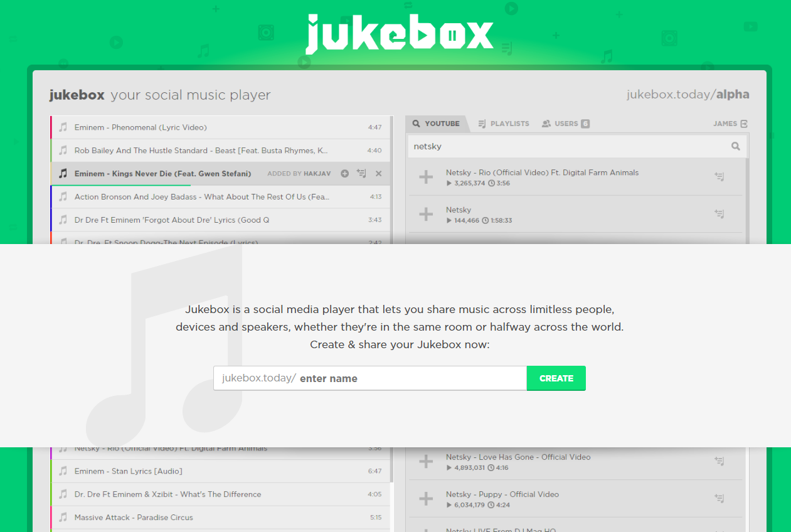Click the magnifier icon in the search bar
The width and height of the screenshot is (791, 532).
click(735, 146)
